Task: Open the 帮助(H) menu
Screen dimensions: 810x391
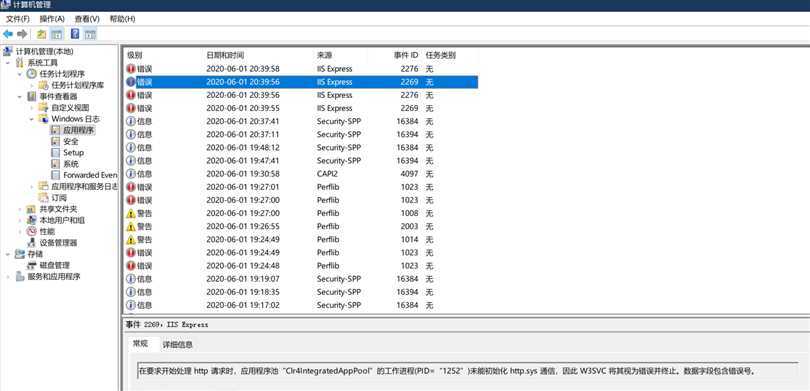Action: pos(122,19)
